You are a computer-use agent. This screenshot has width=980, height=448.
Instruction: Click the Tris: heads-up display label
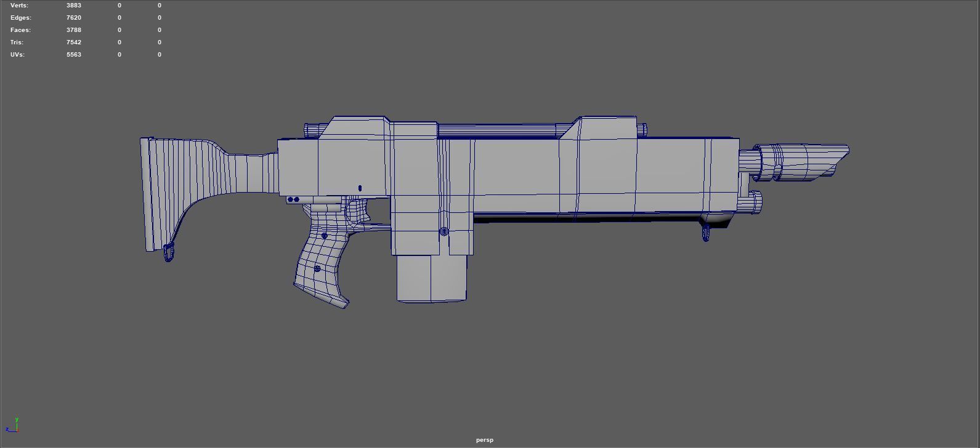click(x=17, y=42)
